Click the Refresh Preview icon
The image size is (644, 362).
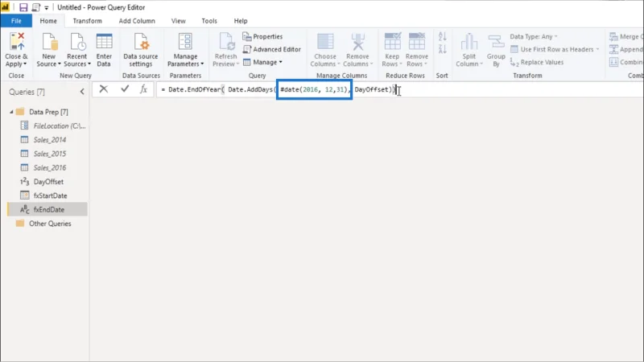coord(226,42)
